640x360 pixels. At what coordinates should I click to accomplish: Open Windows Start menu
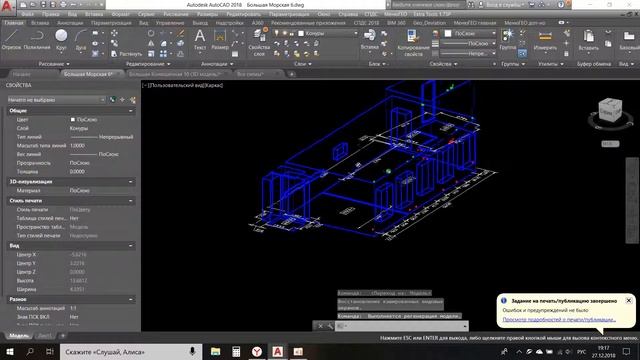click(9, 351)
